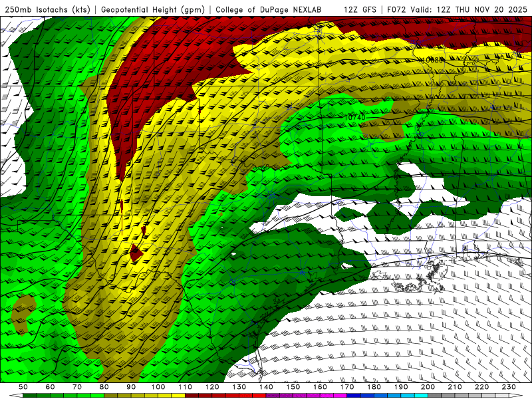Click the 160 value on color scale

coord(320,387)
